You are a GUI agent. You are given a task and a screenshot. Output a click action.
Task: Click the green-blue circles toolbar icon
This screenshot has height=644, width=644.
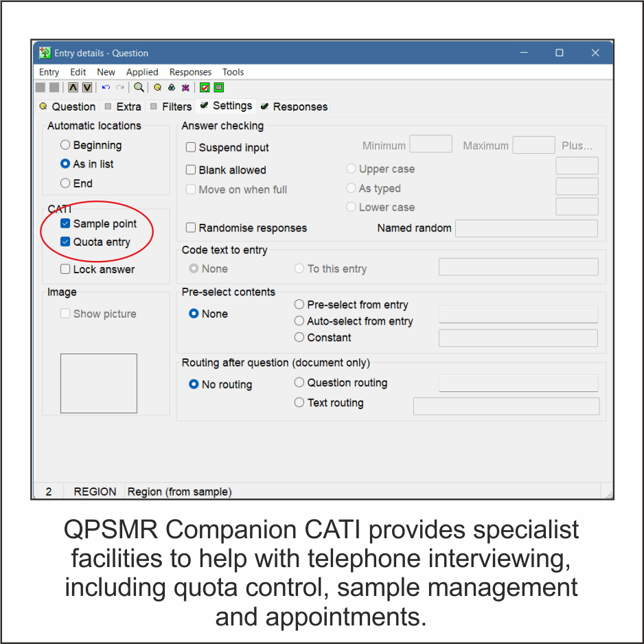coord(172,87)
